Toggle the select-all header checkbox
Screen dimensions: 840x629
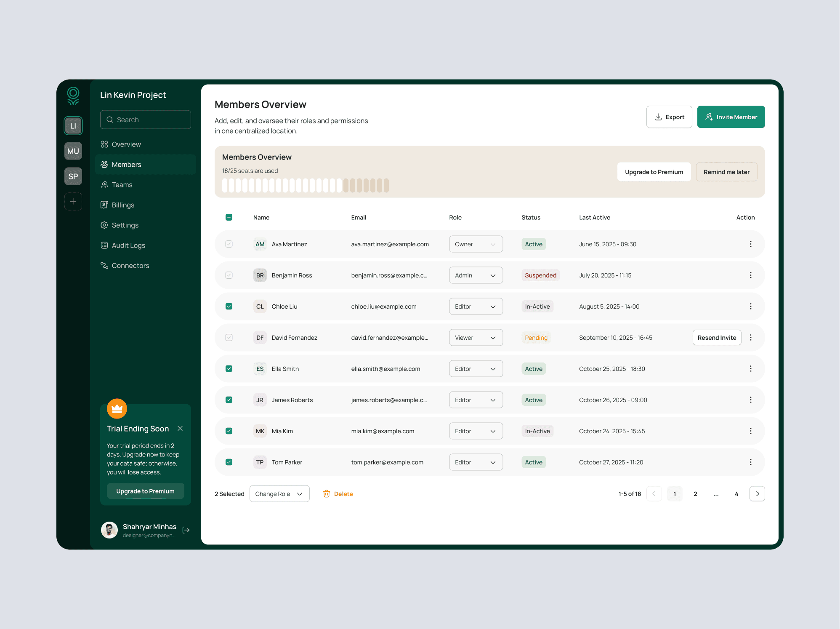229,217
